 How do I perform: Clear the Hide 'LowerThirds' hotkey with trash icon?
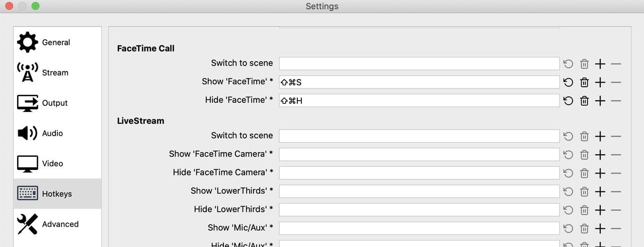584,210
